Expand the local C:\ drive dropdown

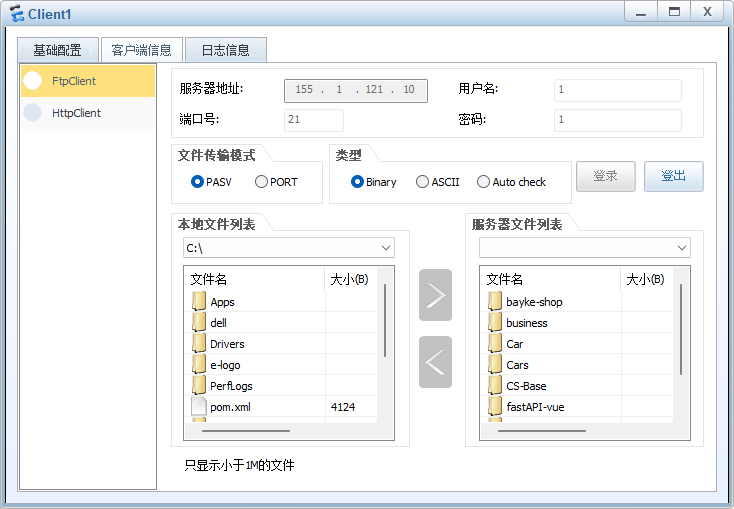point(386,248)
